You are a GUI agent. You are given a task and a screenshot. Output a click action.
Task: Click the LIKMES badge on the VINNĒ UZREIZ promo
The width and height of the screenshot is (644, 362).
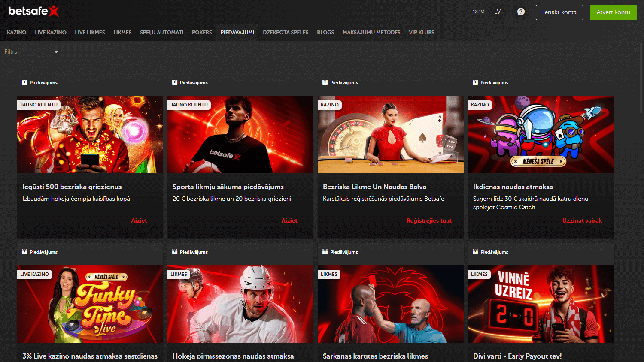[x=479, y=274]
